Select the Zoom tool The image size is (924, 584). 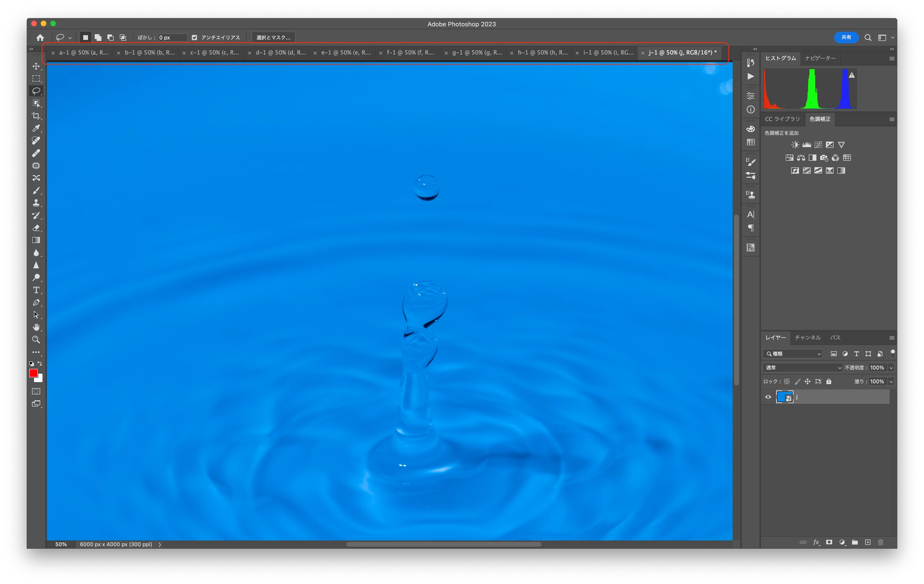click(36, 340)
